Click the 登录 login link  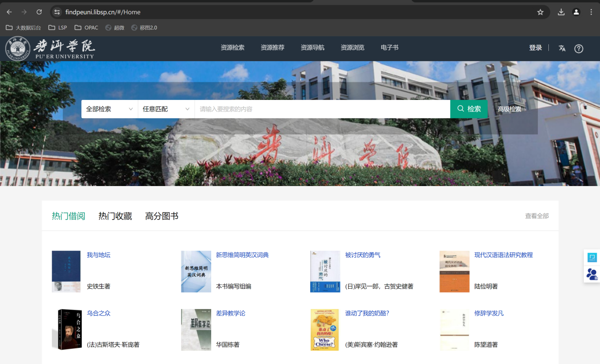point(536,48)
